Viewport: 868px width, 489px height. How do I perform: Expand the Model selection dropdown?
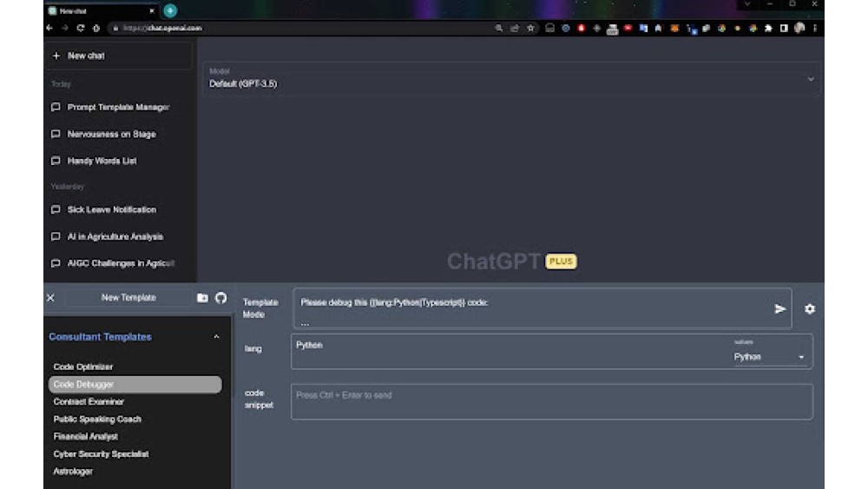(x=511, y=79)
